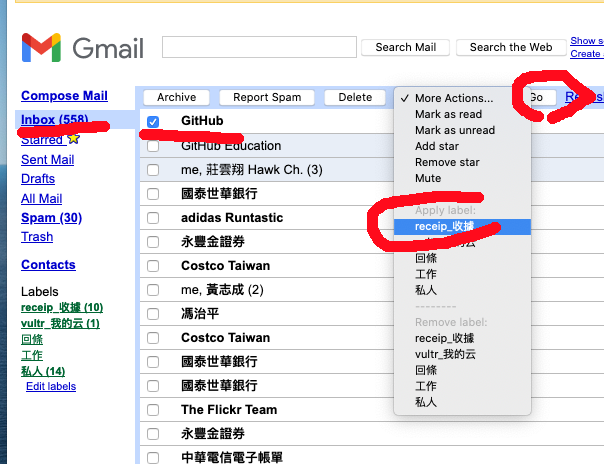Click the Search Mail button
The image size is (604, 464).
point(406,47)
